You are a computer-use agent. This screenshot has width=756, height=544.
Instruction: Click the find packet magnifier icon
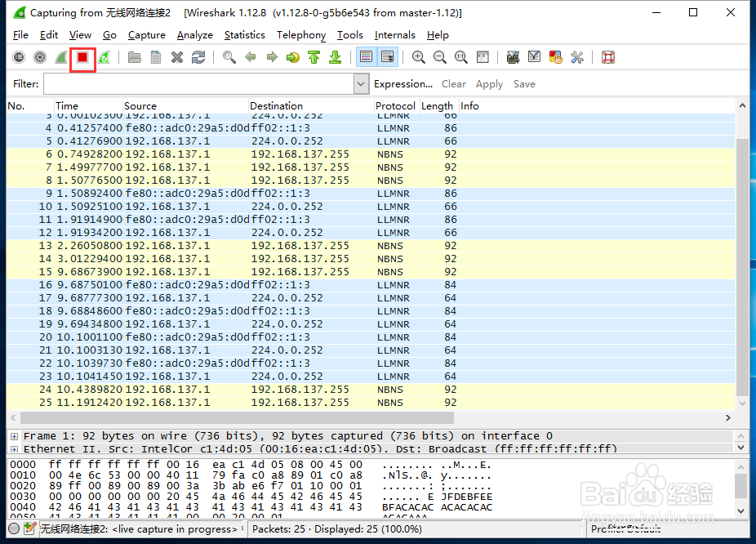(x=229, y=57)
